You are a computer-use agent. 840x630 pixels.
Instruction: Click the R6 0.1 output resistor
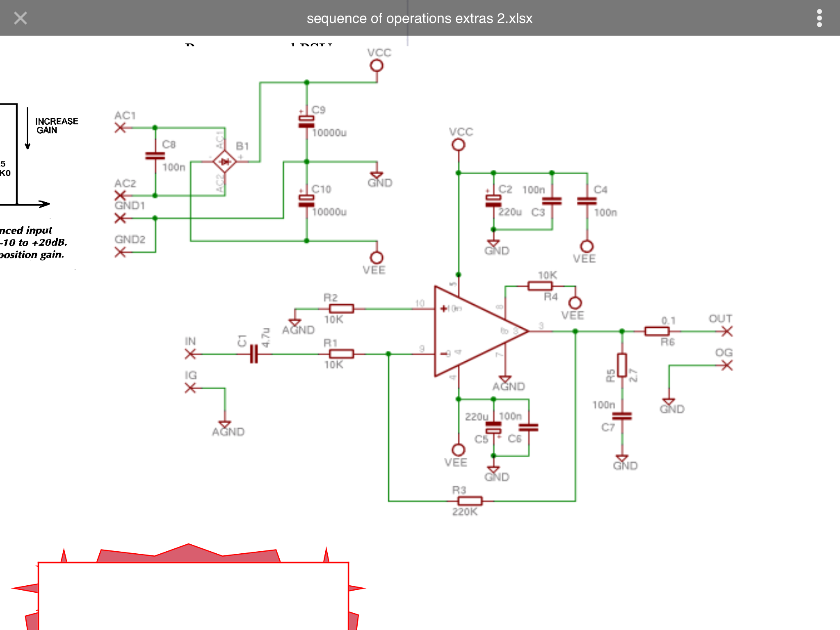pyautogui.click(x=657, y=331)
